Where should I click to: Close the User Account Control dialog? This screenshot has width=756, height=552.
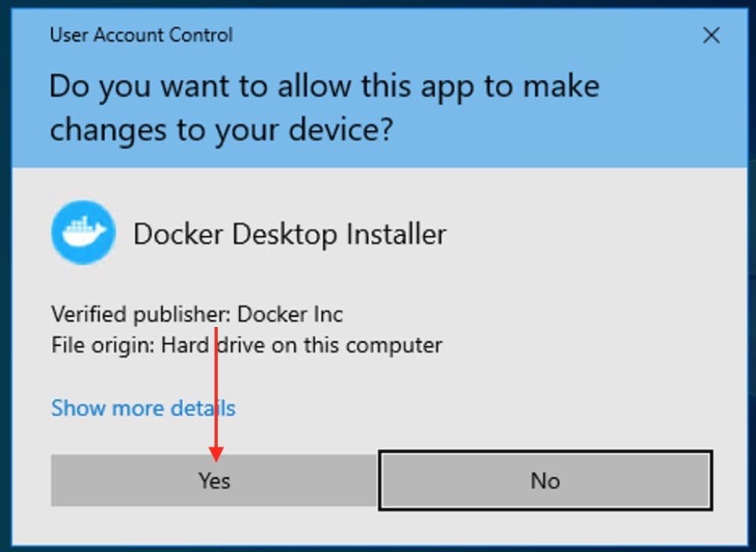pos(711,35)
